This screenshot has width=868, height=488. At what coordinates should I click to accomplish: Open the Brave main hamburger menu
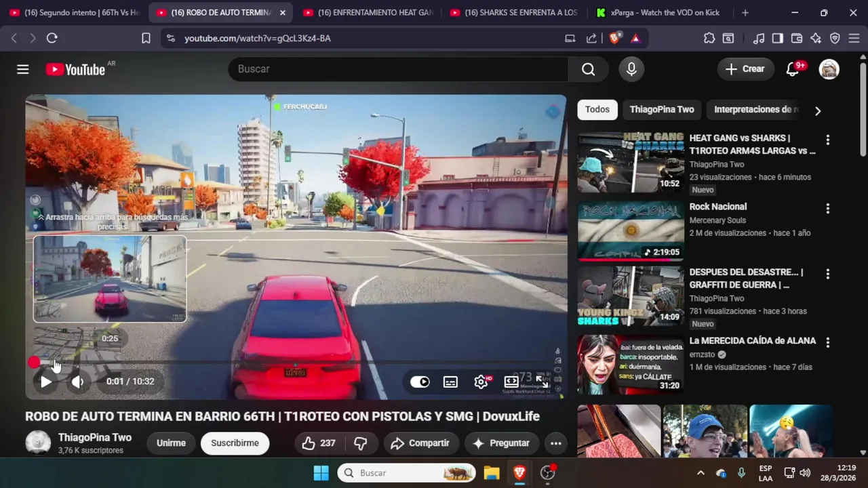coord(854,39)
